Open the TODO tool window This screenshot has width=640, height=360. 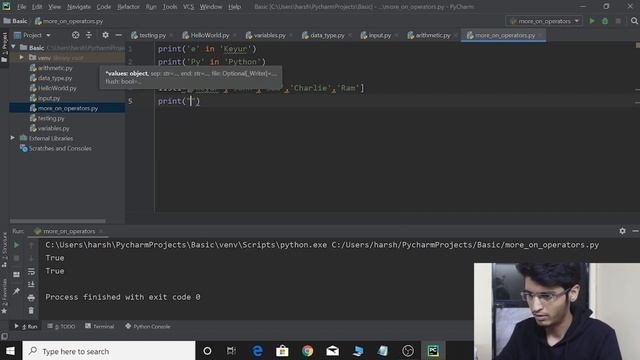(x=61, y=327)
